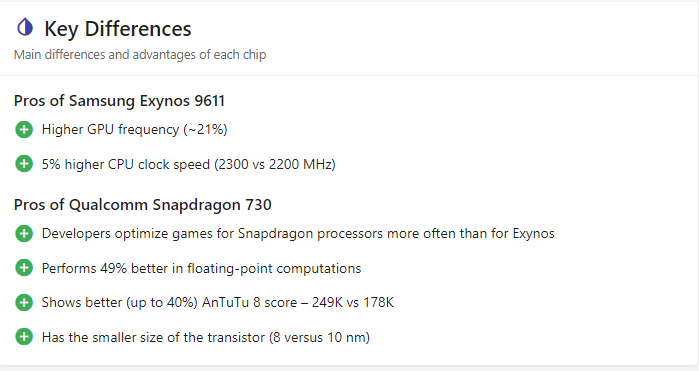Select the Pros of Qualcomm Snapdragon 730 heading
The width and height of the screenshot is (699, 371).
pos(143,205)
